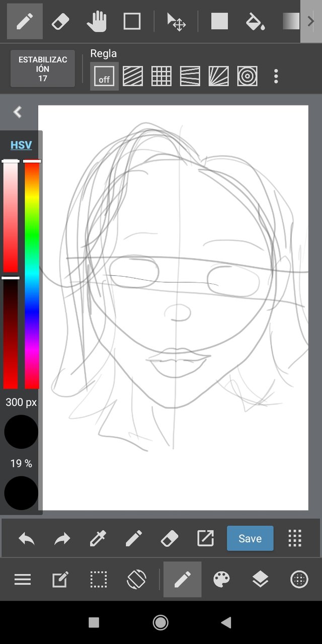Tap Android back triangle button

click(x=226, y=622)
